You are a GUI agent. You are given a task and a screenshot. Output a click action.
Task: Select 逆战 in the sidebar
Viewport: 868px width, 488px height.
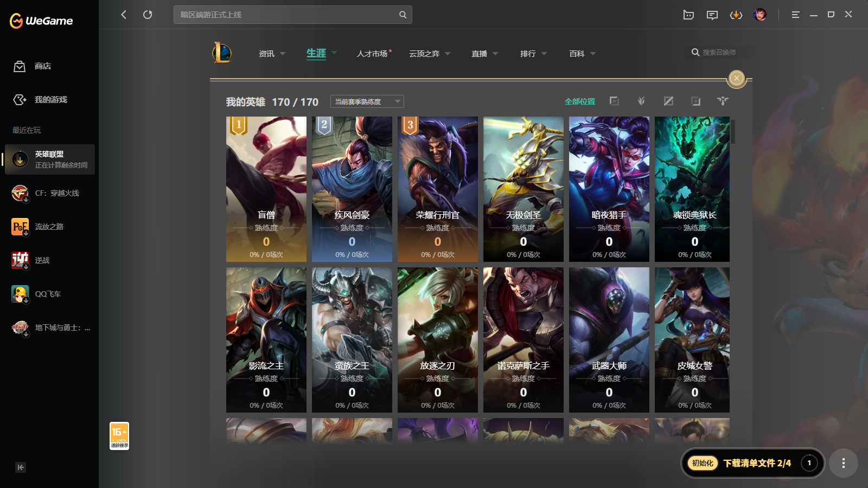click(50, 260)
